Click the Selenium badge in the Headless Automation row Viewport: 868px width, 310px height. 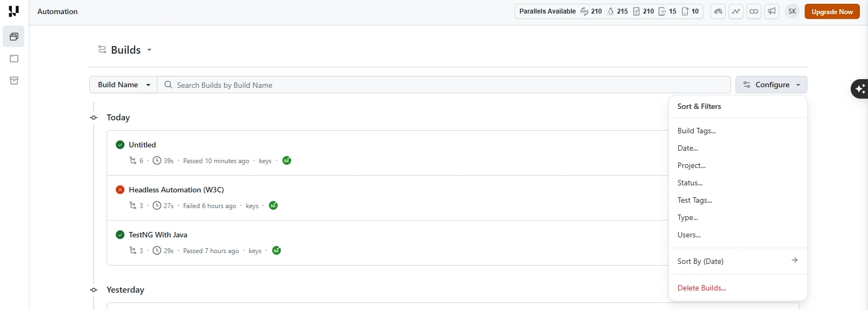(x=273, y=205)
